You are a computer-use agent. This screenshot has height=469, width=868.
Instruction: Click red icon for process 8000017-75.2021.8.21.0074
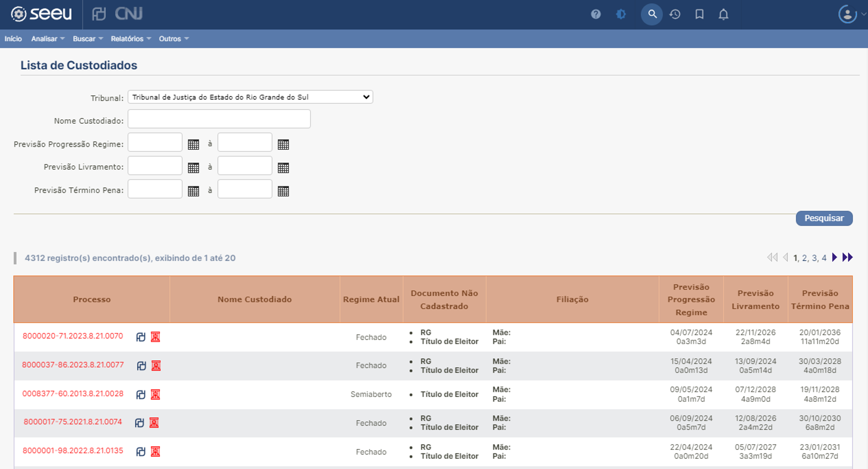154,423
